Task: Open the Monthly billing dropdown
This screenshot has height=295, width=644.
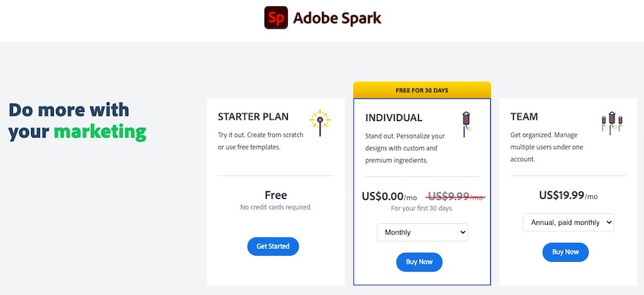Action: (x=422, y=232)
